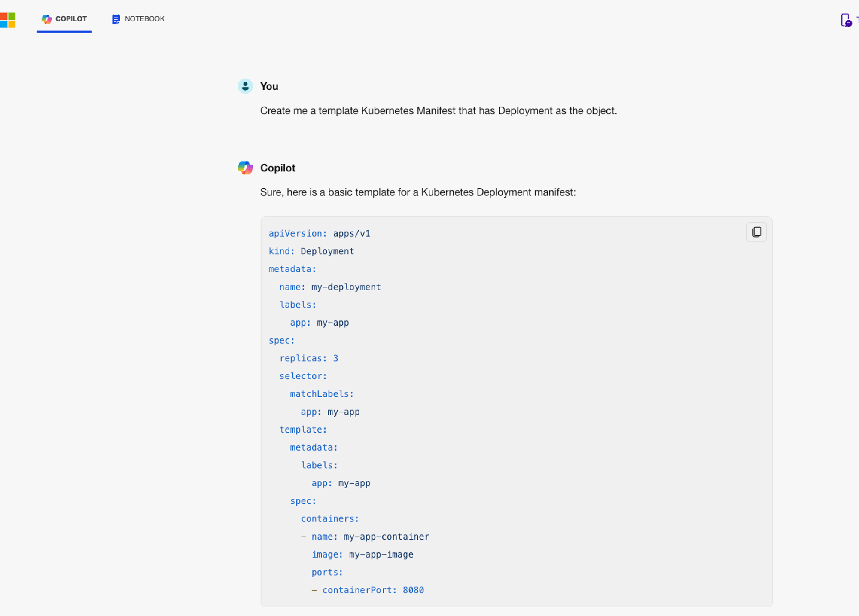Click the 'containerPort: 8080' code line
859x616 pixels.
373,590
